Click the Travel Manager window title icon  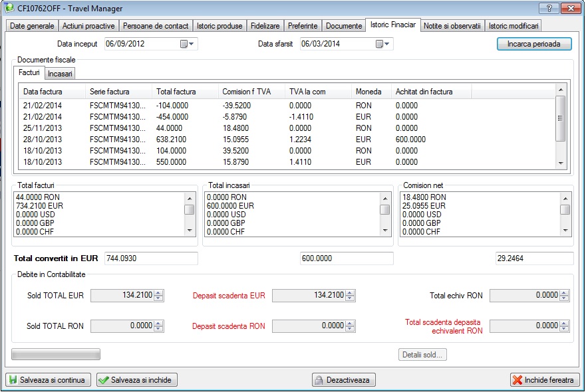[9, 8]
